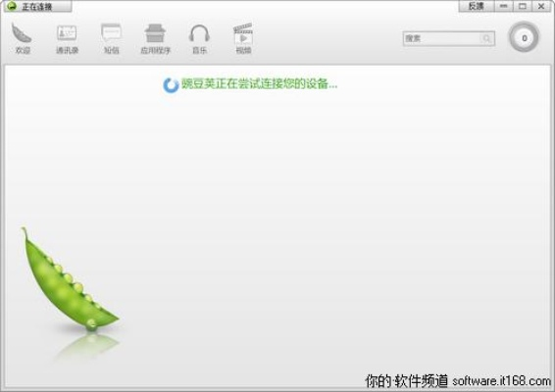The width and height of the screenshot is (555, 392).
Task: Open the 应用程序 applications section
Action: [x=155, y=39]
